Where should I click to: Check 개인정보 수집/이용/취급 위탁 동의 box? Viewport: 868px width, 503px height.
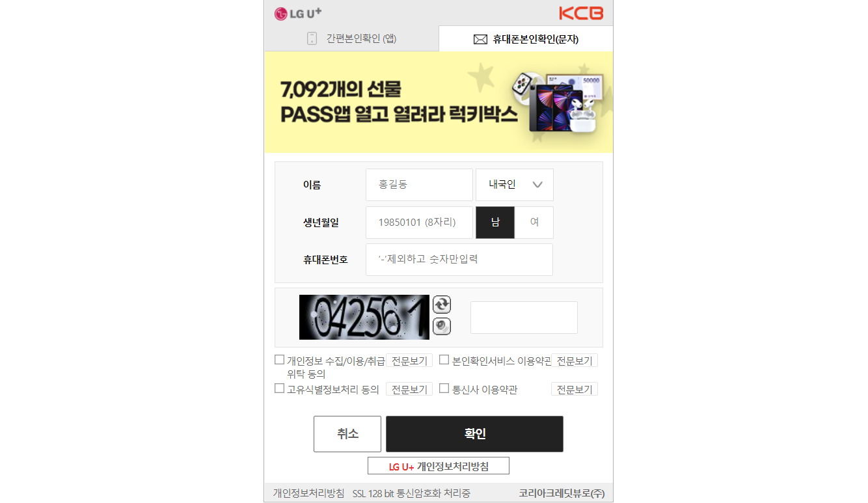280,359
